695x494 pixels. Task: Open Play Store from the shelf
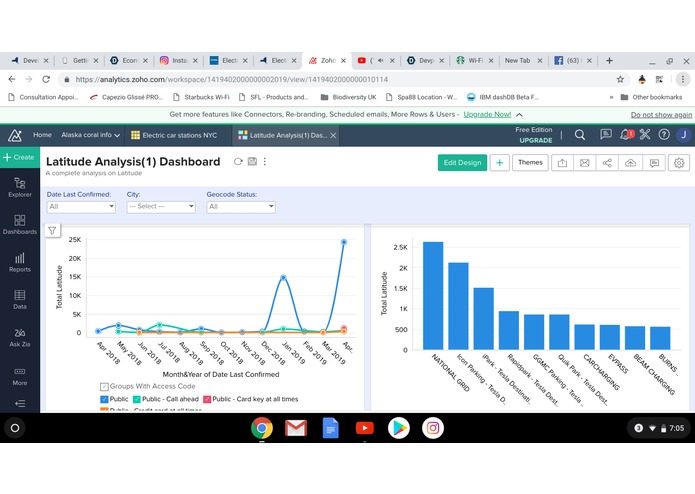coord(398,428)
